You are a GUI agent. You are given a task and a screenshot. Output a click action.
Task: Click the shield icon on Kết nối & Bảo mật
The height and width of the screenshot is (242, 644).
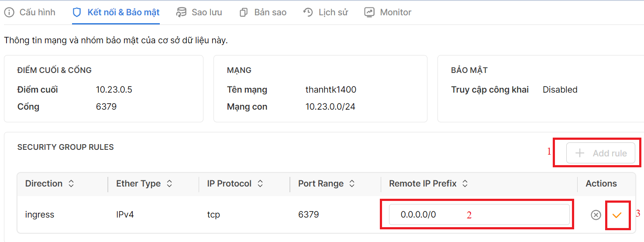tap(77, 12)
